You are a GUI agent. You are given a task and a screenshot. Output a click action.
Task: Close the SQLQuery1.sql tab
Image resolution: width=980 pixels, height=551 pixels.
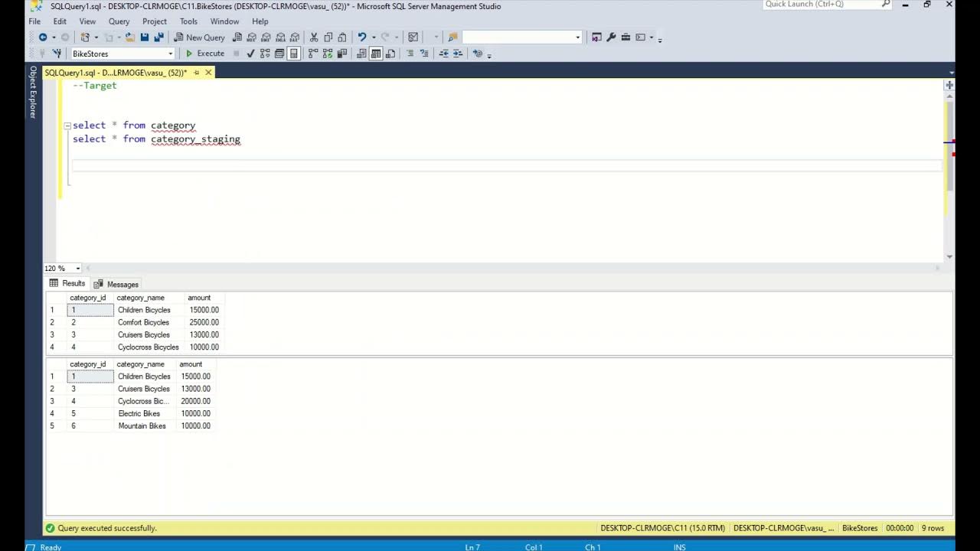[208, 73]
